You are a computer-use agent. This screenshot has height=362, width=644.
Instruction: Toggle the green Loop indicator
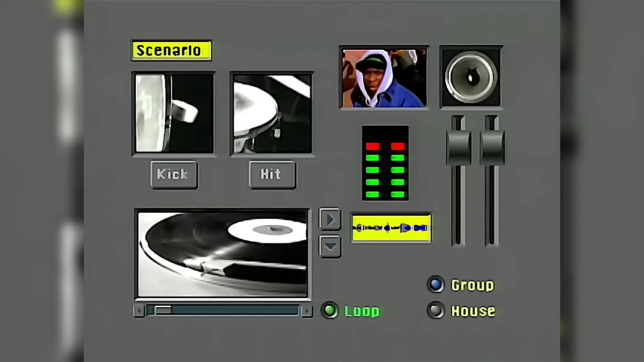pos(330,311)
